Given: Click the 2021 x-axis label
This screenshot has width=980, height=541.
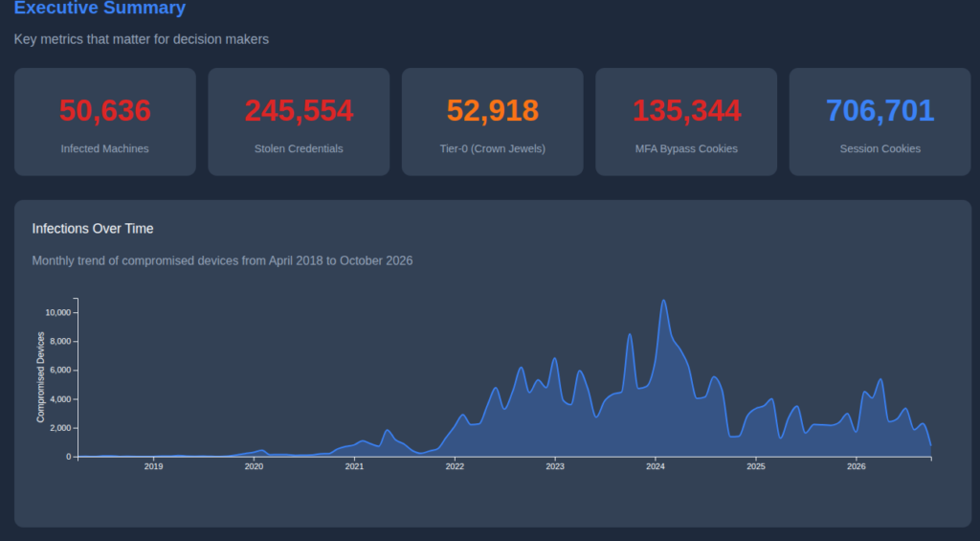Looking at the screenshot, I should (x=354, y=466).
